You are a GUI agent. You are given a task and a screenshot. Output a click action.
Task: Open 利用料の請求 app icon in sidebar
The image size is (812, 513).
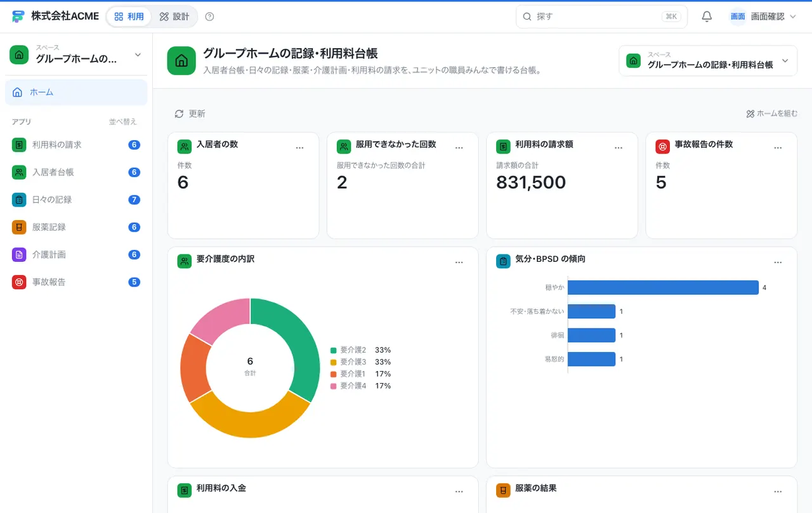[19, 145]
